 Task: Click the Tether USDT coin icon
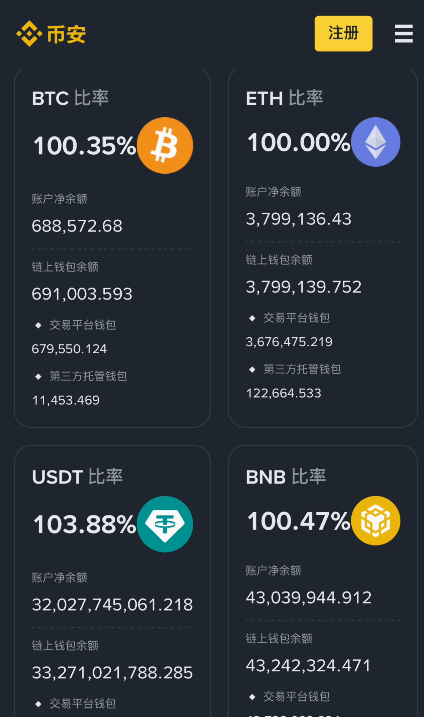click(165, 524)
